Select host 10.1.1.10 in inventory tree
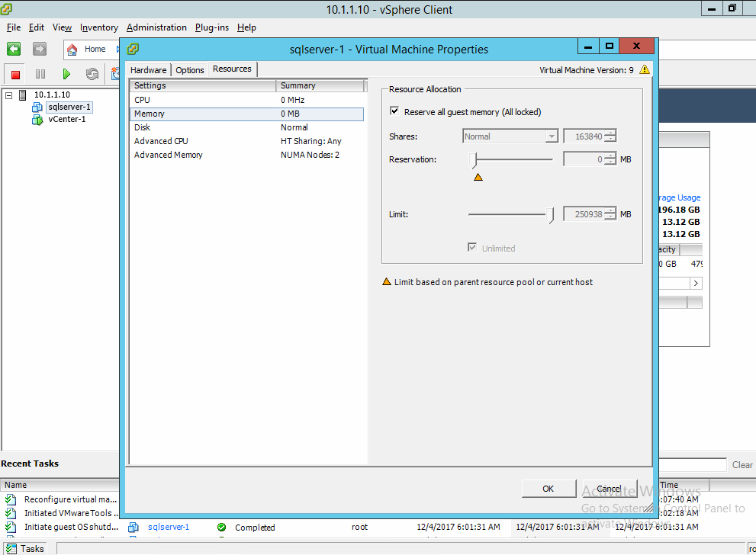Viewport: 756px width, 555px height. [52, 95]
